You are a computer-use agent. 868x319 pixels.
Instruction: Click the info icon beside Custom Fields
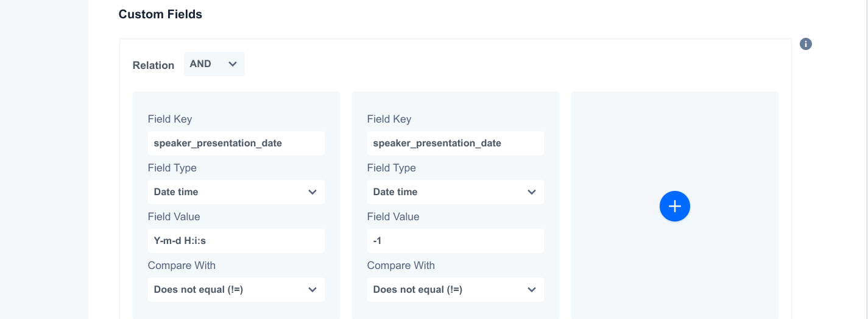[x=806, y=44]
